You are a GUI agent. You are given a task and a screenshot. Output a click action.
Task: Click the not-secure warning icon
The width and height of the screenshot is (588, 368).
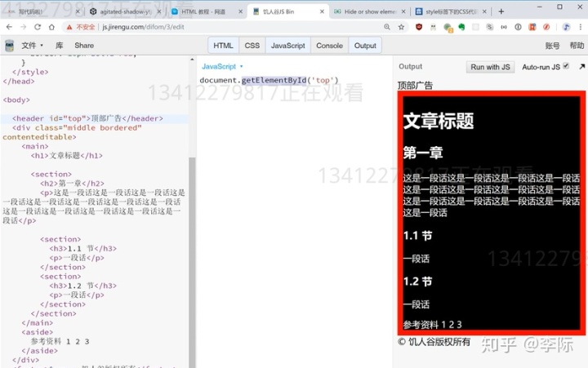pos(69,27)
